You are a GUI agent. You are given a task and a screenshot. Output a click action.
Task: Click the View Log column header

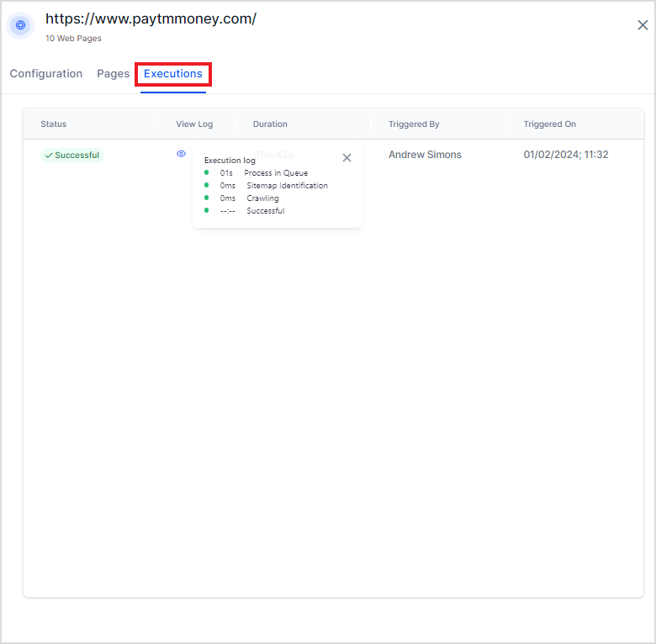pos(194,124)
